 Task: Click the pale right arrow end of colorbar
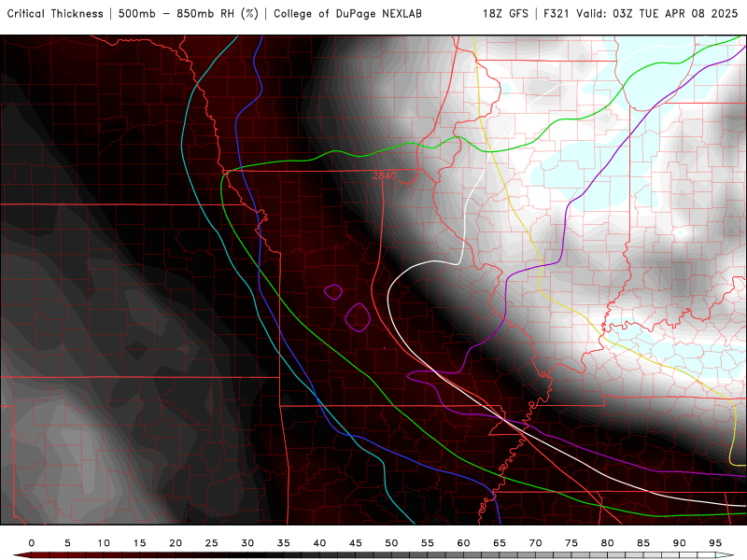[725, 555]
